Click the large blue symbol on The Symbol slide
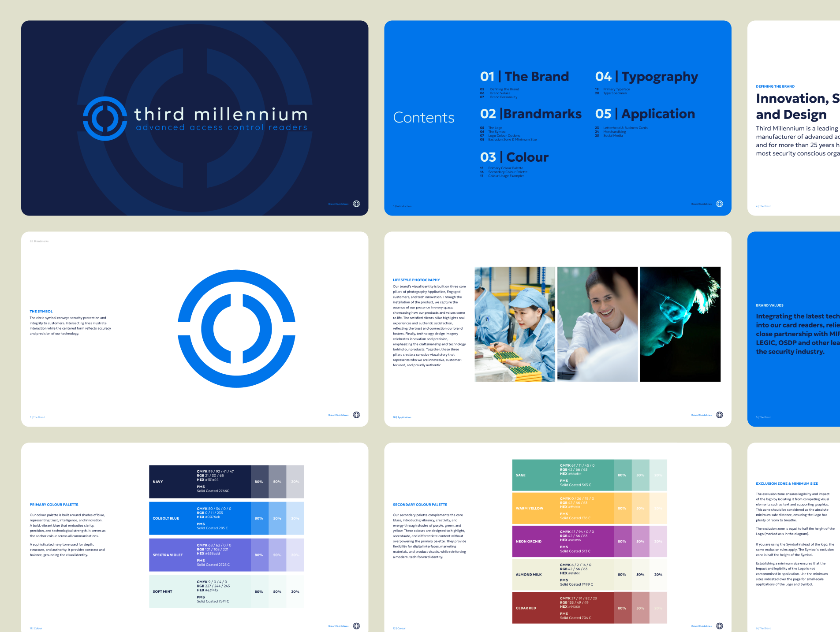This screenshot has width=840, height=632. tap(236, 329)
